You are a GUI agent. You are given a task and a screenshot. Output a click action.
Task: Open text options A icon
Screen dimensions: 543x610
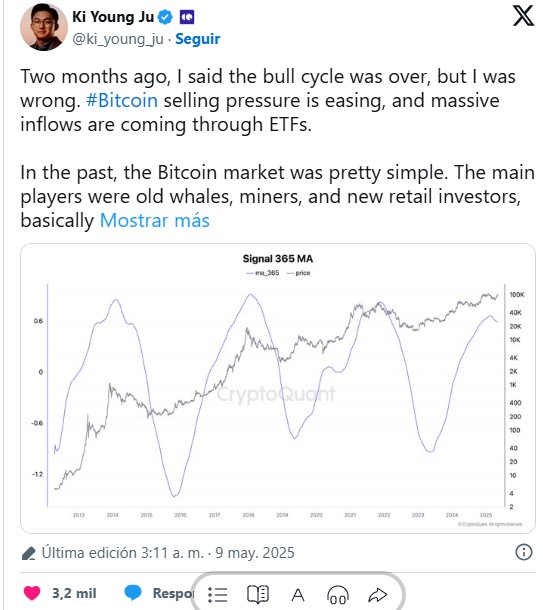(298, 594)
